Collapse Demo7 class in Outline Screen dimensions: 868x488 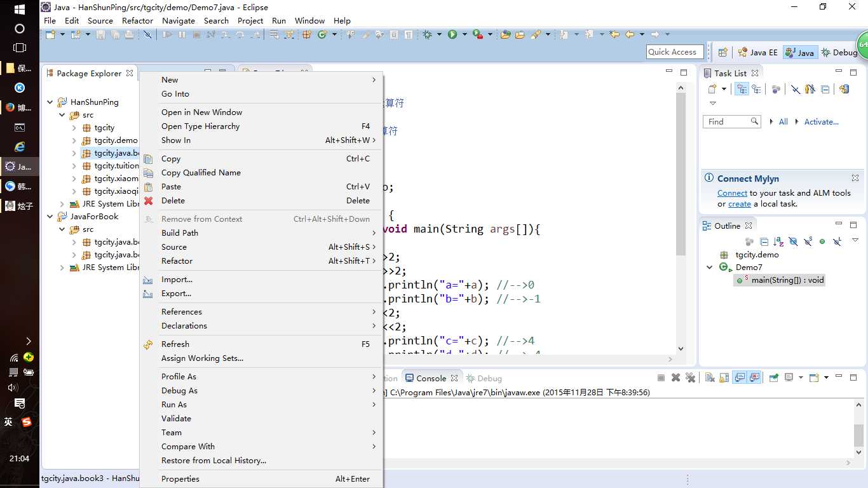(x=710, y=268)
